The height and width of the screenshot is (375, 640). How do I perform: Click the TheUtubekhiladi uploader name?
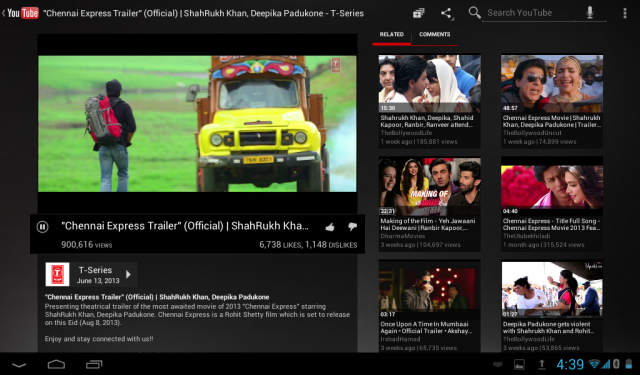(527, 236)
